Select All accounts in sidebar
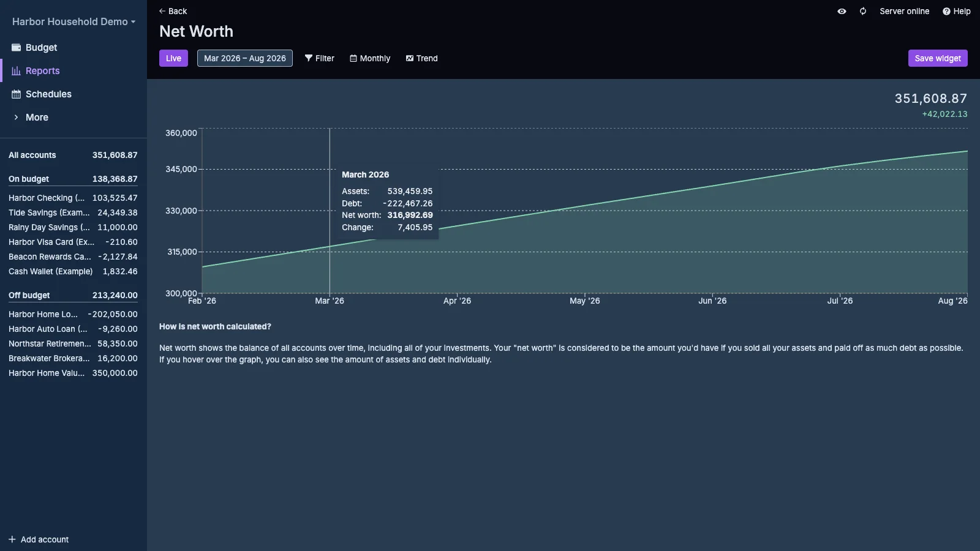Viewport: 980px width, 551px height. coord(73,155)
